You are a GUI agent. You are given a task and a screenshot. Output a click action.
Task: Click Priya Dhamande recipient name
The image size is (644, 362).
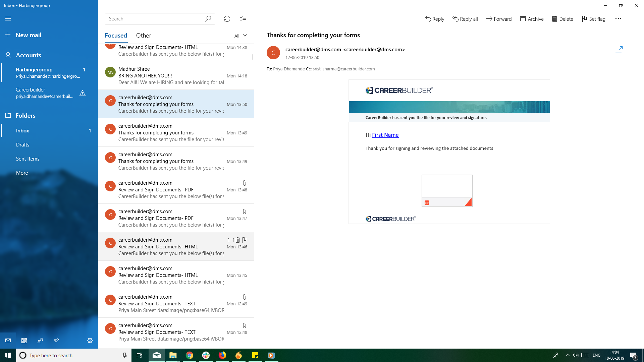(x=289, y=69)
